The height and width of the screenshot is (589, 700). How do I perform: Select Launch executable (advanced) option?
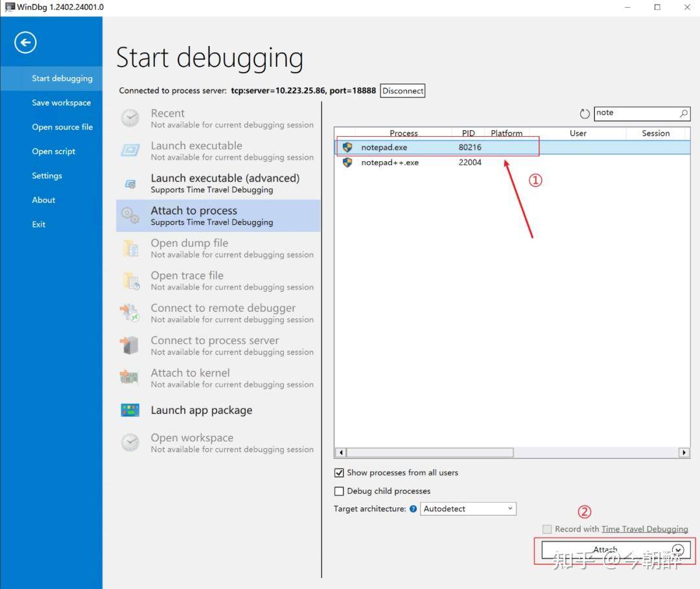click(x=218, y=183)
